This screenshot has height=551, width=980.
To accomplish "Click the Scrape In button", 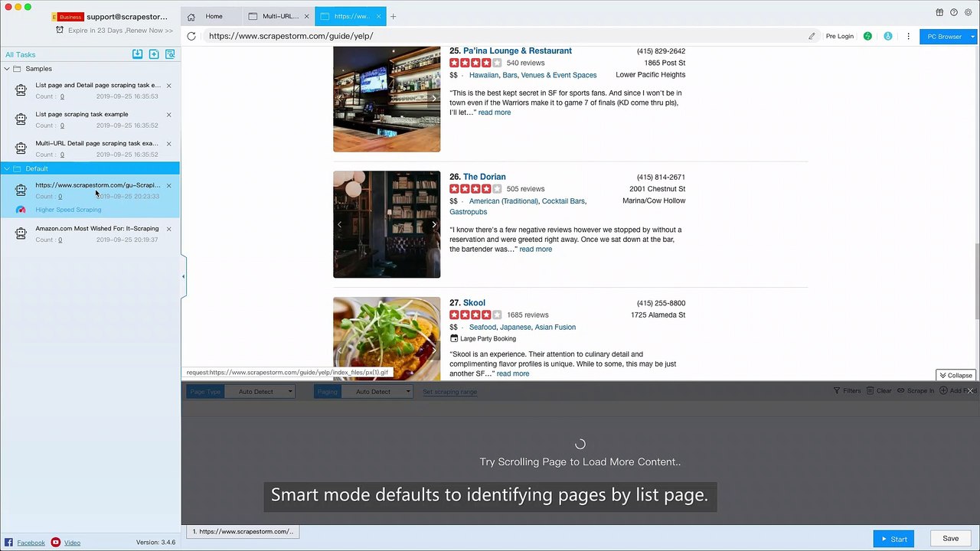I will [916, 391].
